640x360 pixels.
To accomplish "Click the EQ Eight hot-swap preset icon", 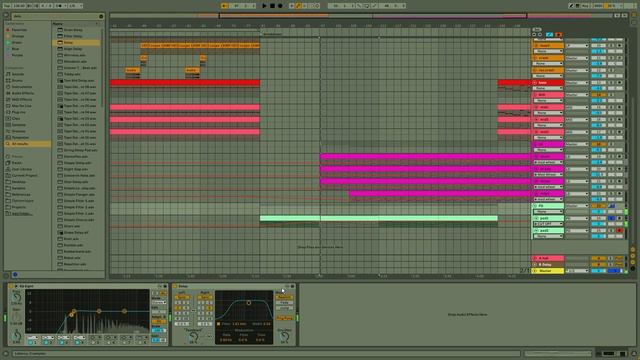I will click(x=160, y=287).
